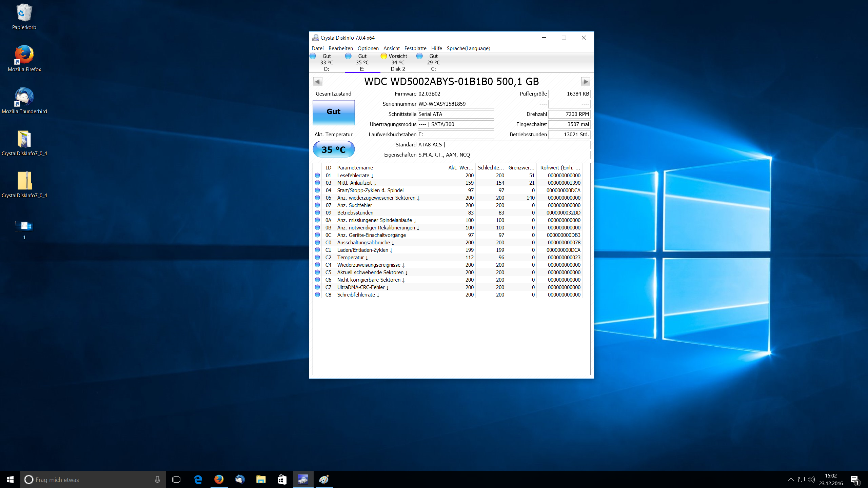Open the Festplatte menu
Image resolution: width=868 pixels, height=488 pixels.
pos(415,48)
